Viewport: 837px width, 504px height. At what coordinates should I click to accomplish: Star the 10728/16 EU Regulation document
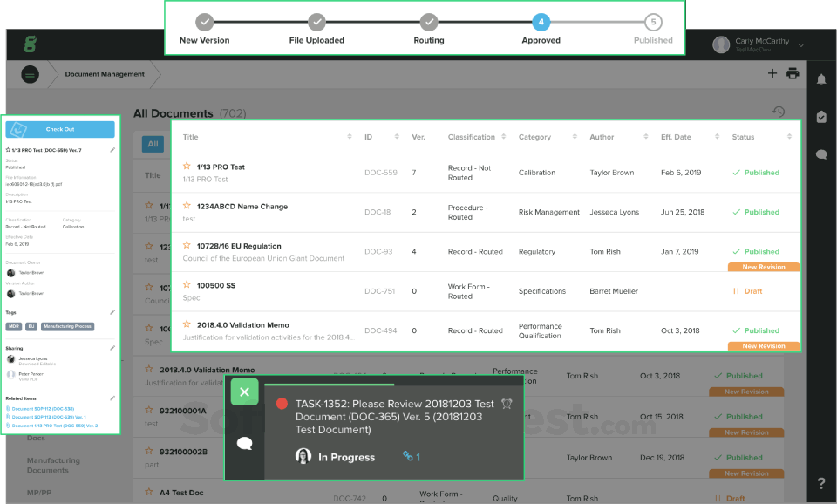(187, 245)
